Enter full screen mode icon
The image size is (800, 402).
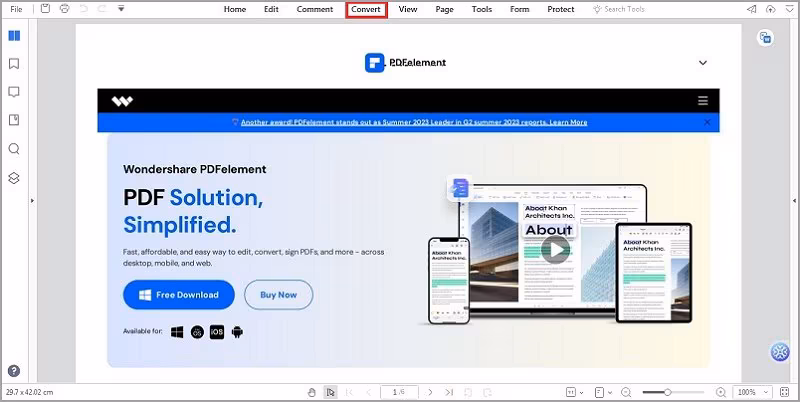click(785, 392)
